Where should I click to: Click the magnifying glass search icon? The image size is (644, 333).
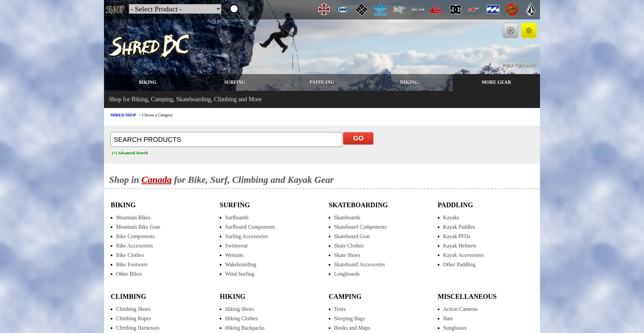tap(234, 9)
